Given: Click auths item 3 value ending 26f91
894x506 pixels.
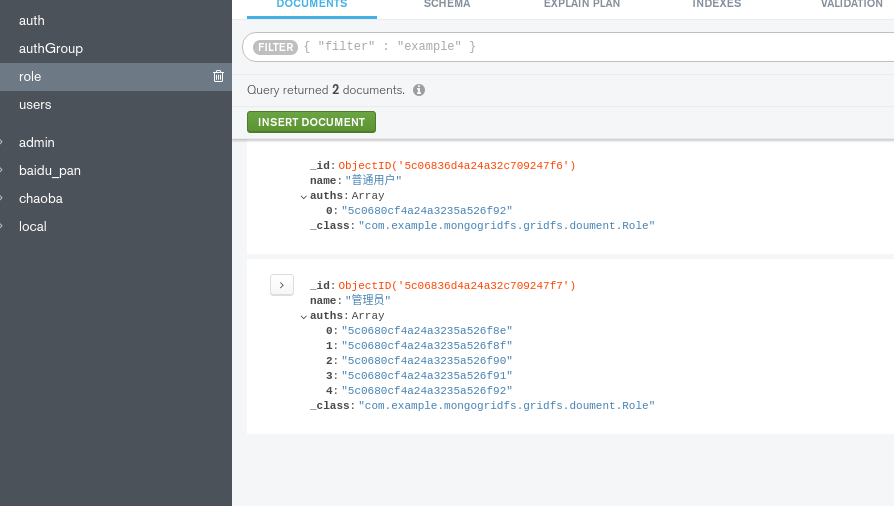Looking at the screenshot, I should (x=426, y=375).
